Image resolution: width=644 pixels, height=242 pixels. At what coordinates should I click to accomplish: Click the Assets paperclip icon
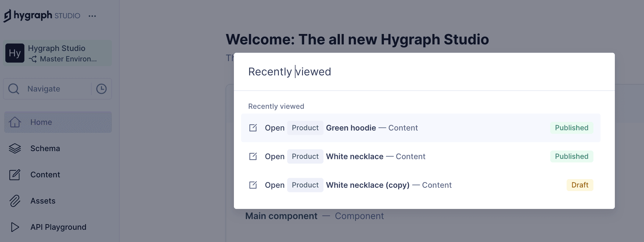click(x=15, y=201)
